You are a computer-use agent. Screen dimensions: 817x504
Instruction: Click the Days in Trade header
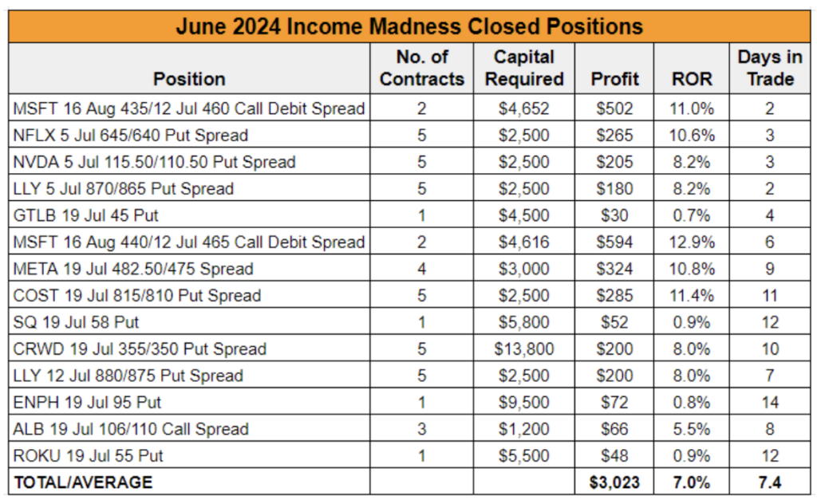coord(770,69)
